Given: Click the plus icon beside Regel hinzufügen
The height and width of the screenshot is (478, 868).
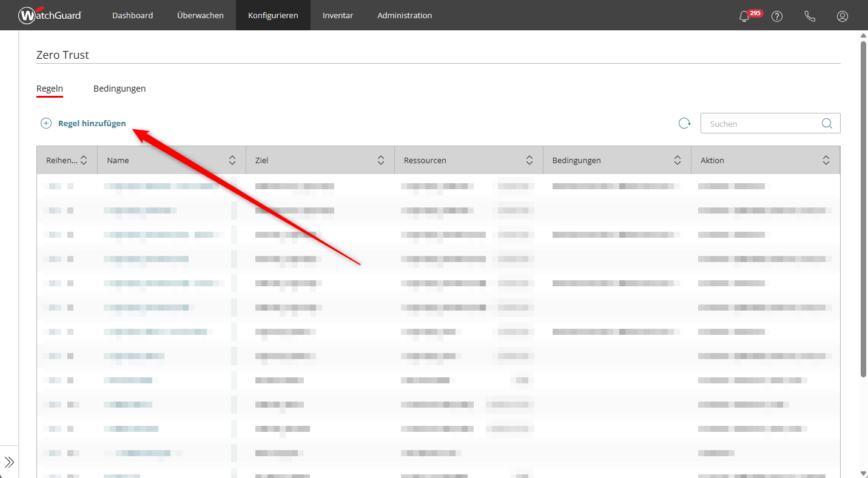Looking at the screenshot, I should pyautogui.click(x=46, y=123).
